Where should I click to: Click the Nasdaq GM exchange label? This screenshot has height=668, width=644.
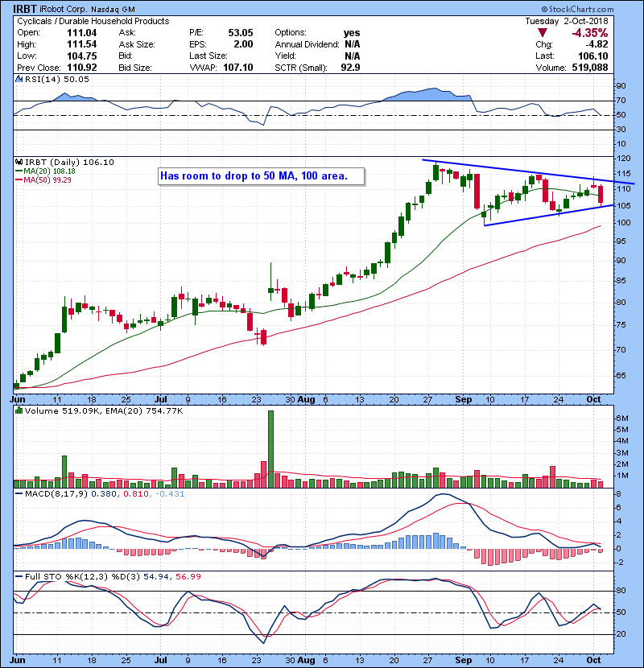pyautogui.click(x=113, y=10)
